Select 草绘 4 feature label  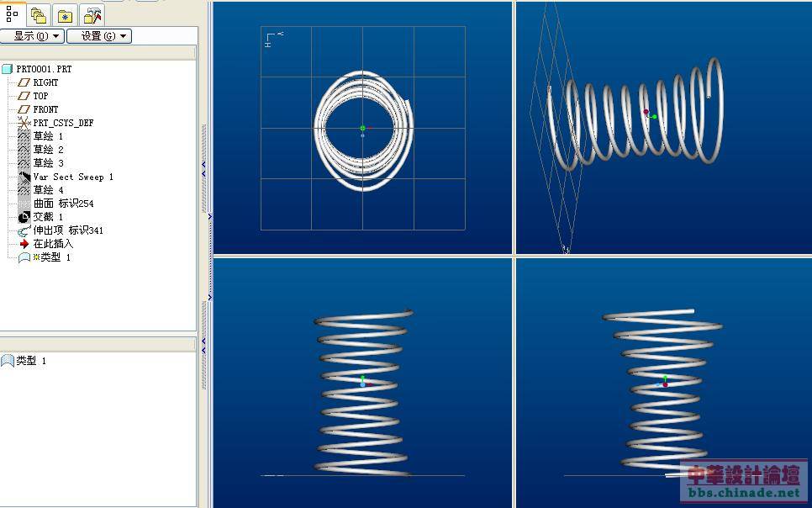(48, 190)
